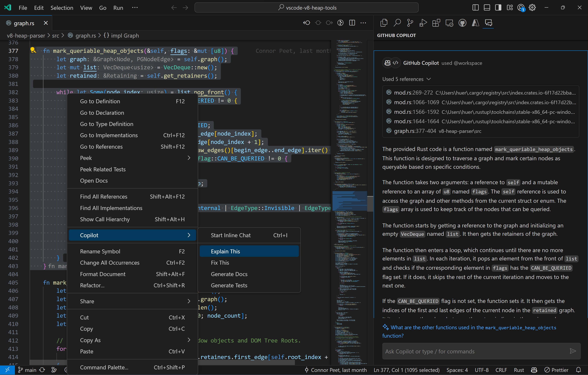The width and height of the screenshot is (588, 375).
Task: Open the Extensions view
Action: (x=436, y=23)
